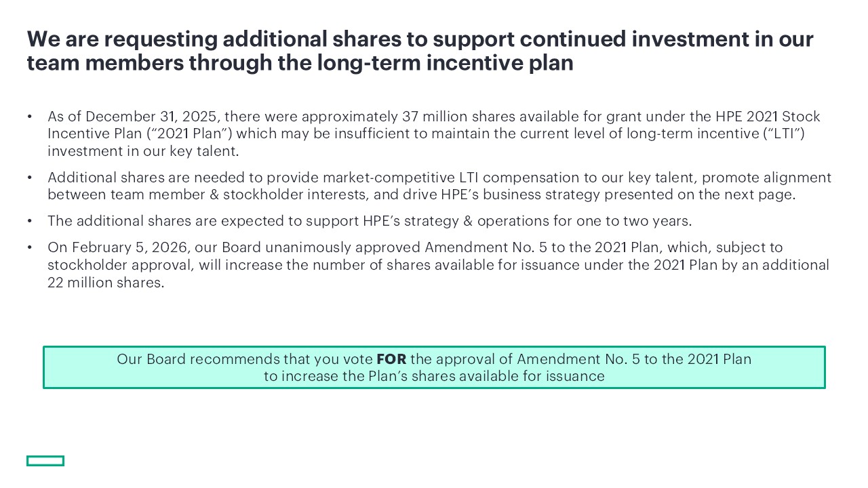
Task: Click the second bullet point marker
Action: (x=31, y=178)
